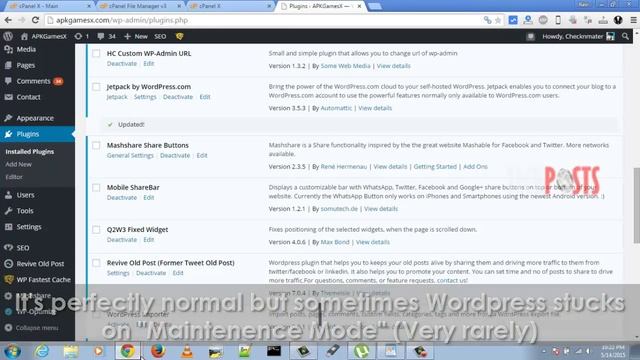This screenshot has height=360, width=640.
Task: Check the Revive Old Post checkbox
Action: point(96,263)
